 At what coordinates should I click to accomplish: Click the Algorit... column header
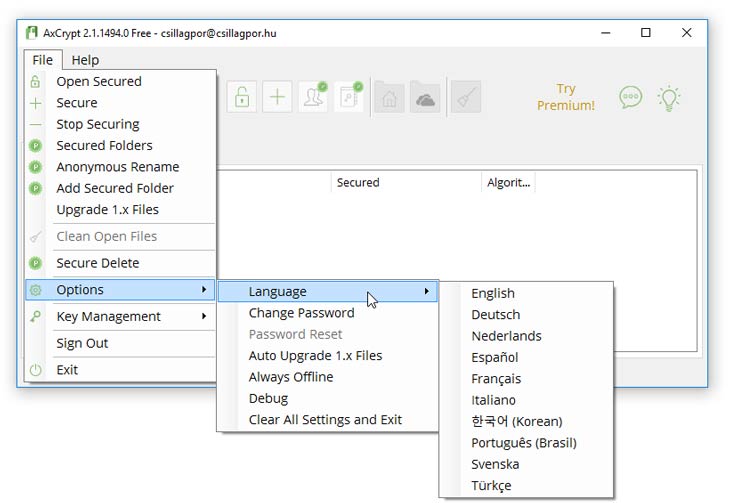[508, 183]
